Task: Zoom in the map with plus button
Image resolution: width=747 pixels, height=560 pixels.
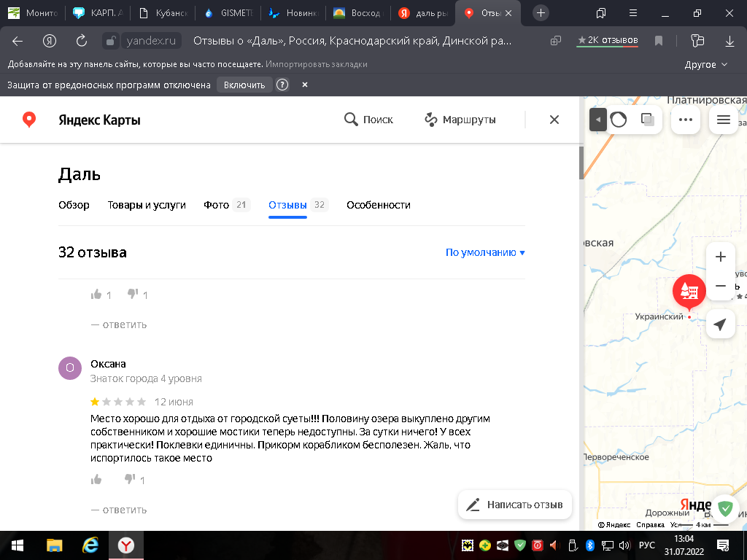Action: (721, 257)
